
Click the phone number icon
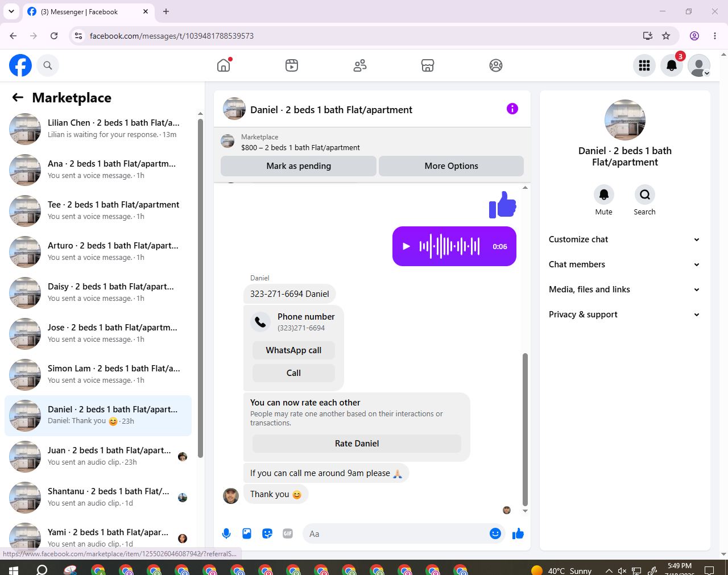(260, 322)
